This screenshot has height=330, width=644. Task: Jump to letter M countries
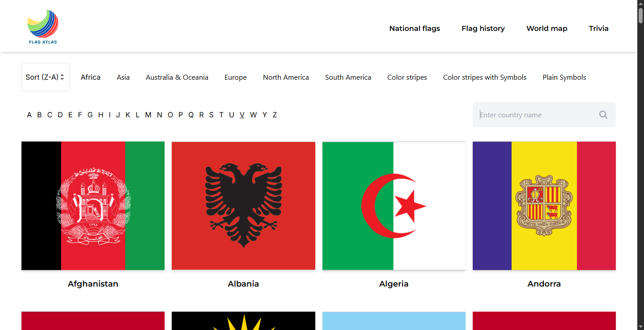[x=148, y=115]
